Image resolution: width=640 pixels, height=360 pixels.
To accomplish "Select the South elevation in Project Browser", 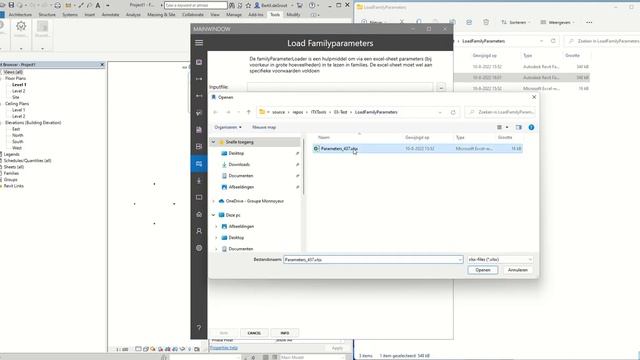I will click(18, 142).
